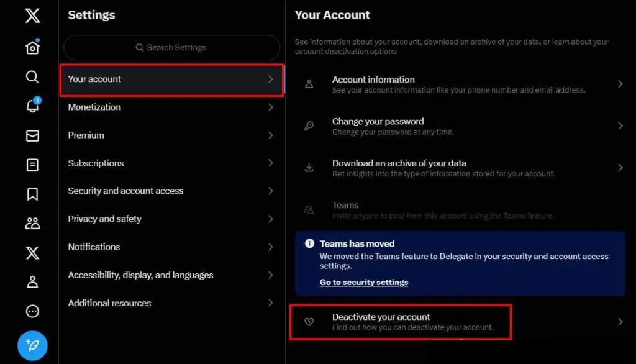Focus the Search Settings field
Viewport: 636px width, 364px height.
171,47
